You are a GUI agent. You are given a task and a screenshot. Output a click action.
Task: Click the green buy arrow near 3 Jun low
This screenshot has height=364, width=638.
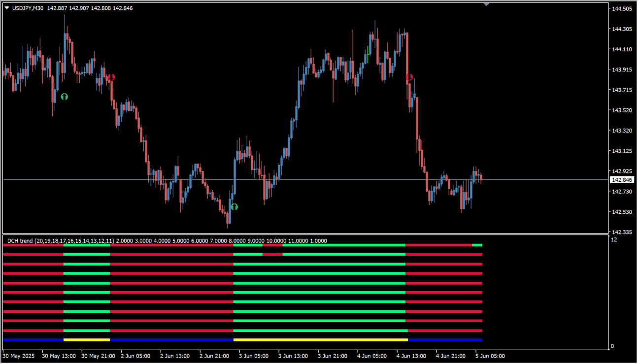coord(235,207)
